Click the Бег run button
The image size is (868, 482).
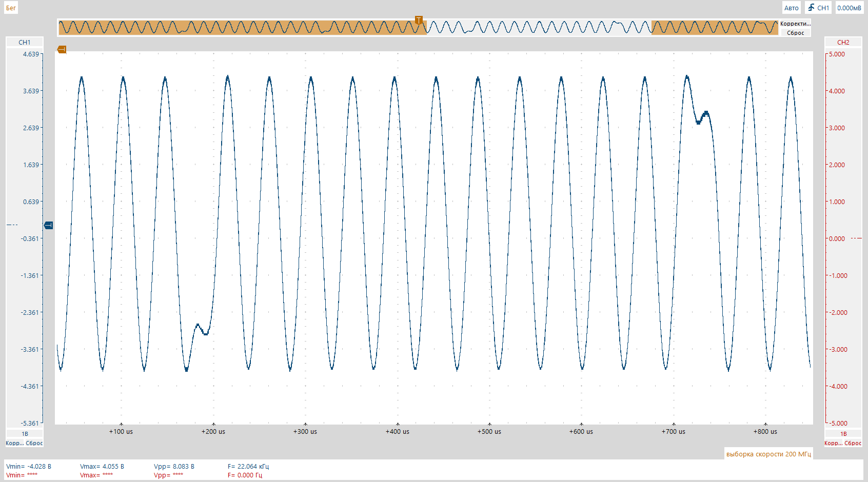click(11, 8)
